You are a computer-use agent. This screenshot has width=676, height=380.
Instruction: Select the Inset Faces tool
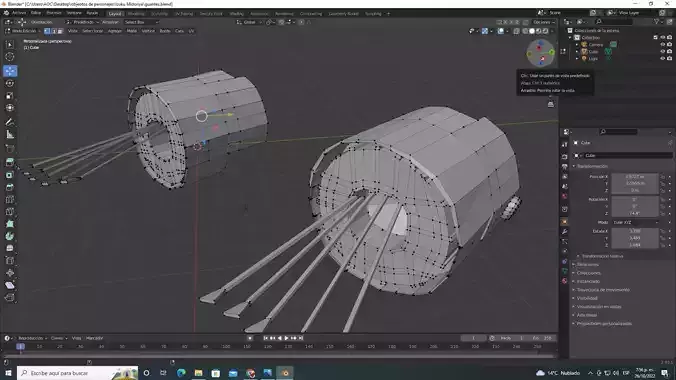(10, 175)
